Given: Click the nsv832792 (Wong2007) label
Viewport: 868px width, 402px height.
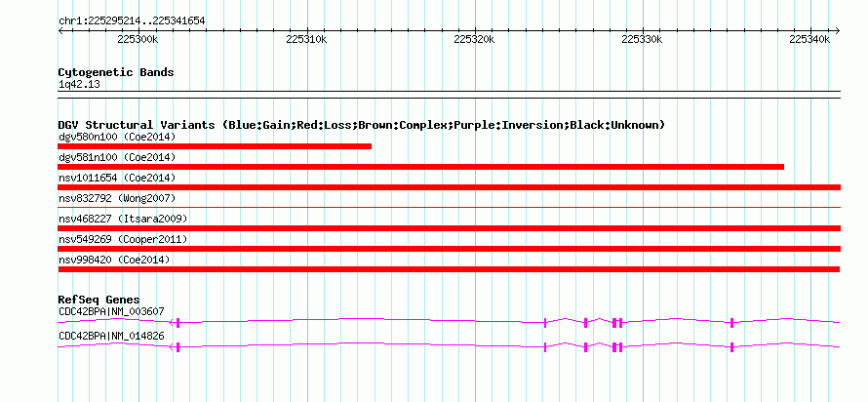Looking at the screenshot, I should click(117, 198).
